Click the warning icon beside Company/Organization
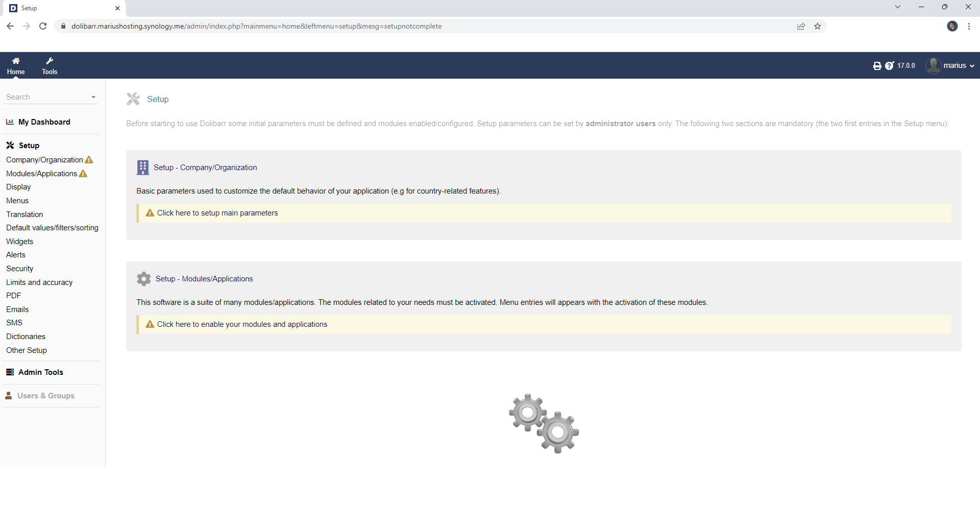The width and height of the screenshot is (980, 524). (89, 160)
